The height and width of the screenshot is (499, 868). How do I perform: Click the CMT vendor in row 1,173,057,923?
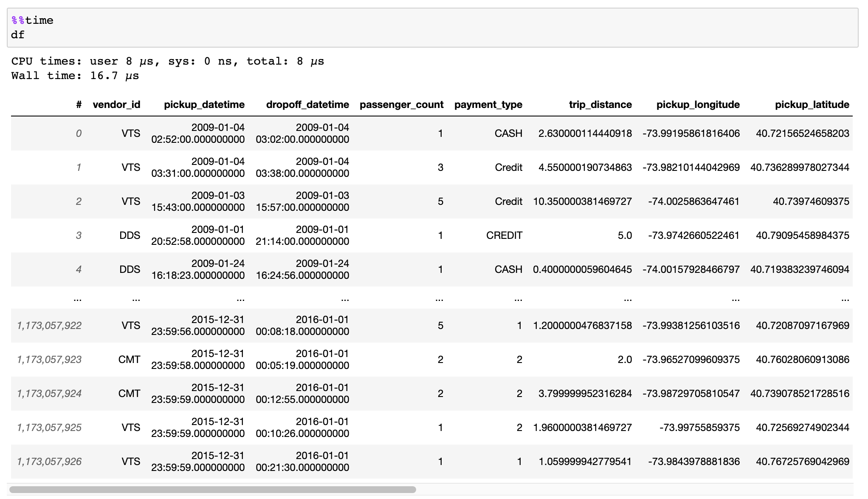coord(129,360)
